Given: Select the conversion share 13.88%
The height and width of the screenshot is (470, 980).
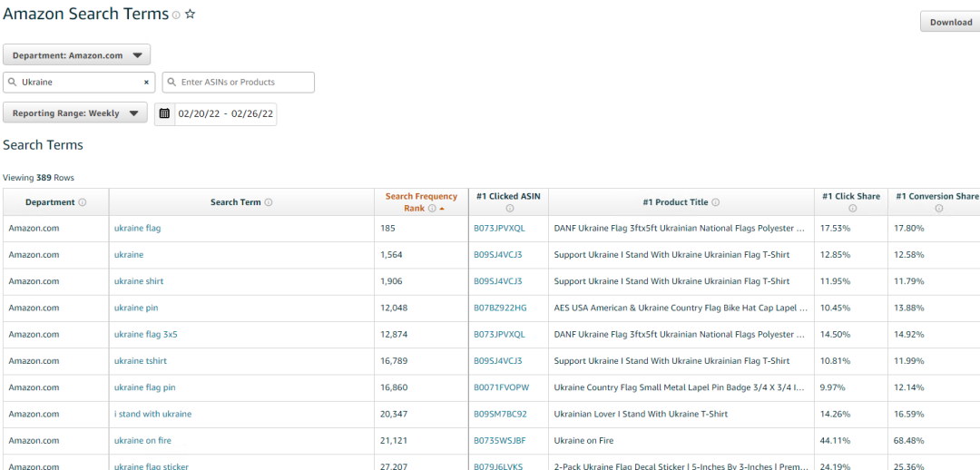Looking at the screenshot, I should click(908, 308).
